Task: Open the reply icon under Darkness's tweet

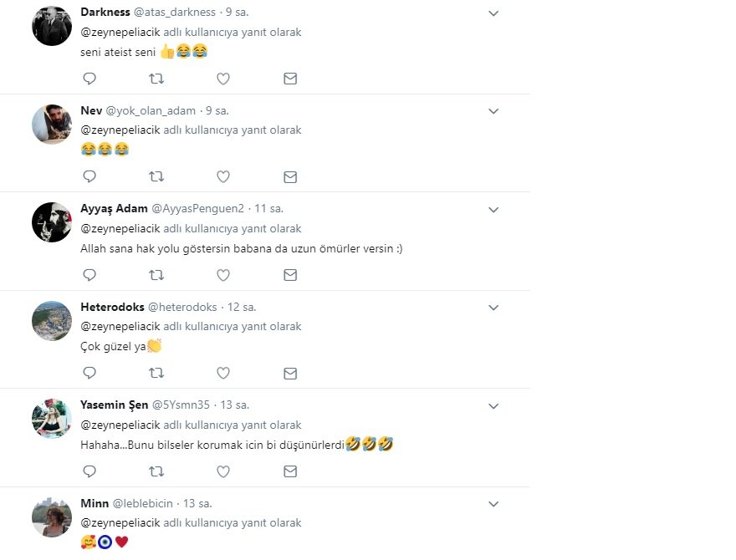Action: [x=89, y=79]
